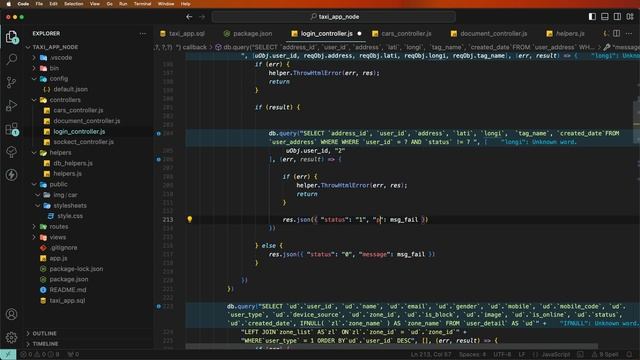
Task: Toggle the Panel layout icon
Action: 604,17
